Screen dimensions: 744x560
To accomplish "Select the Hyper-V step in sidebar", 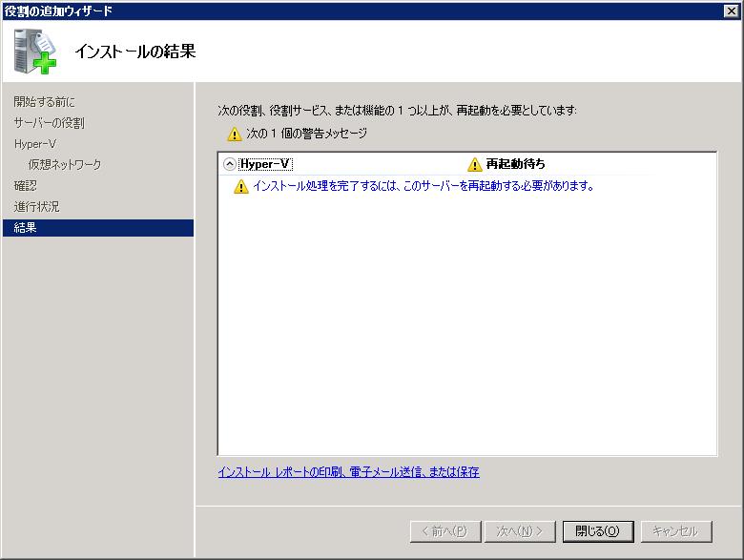I will (35, 144).
